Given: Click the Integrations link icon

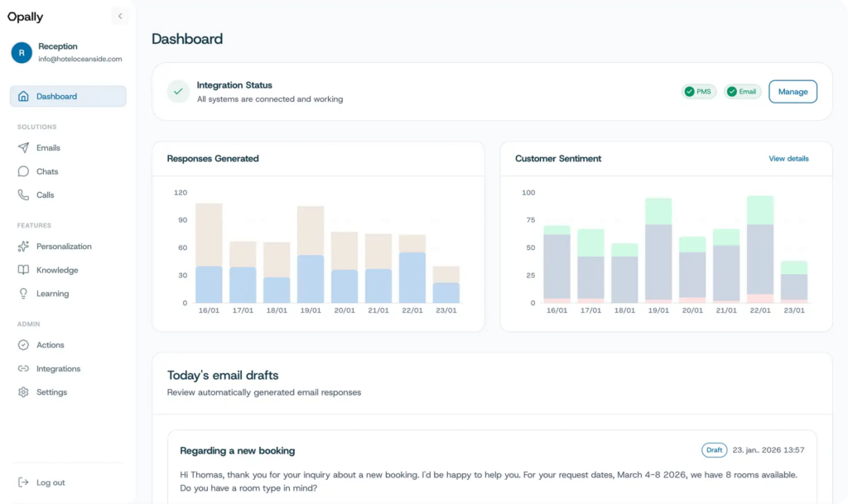Looking at the screenshot, I should point(23,368).
